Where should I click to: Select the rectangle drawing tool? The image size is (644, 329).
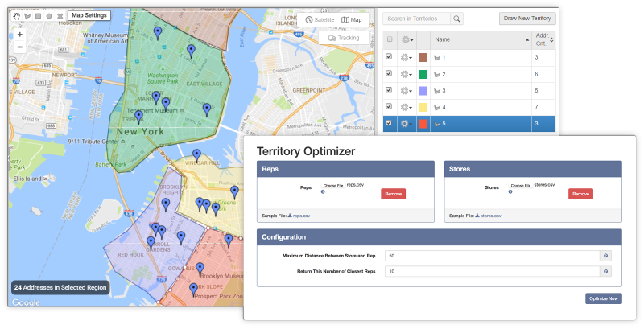38,16
